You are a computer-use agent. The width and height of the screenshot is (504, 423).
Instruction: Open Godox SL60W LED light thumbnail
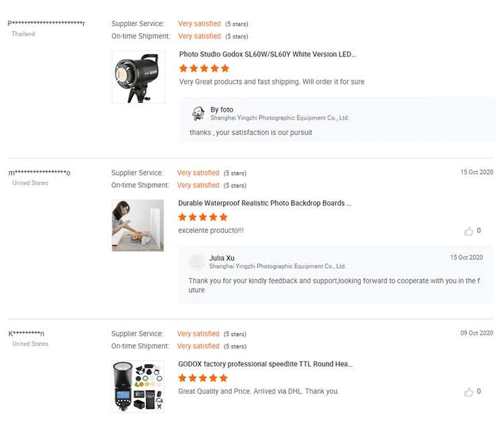point(138,77)
